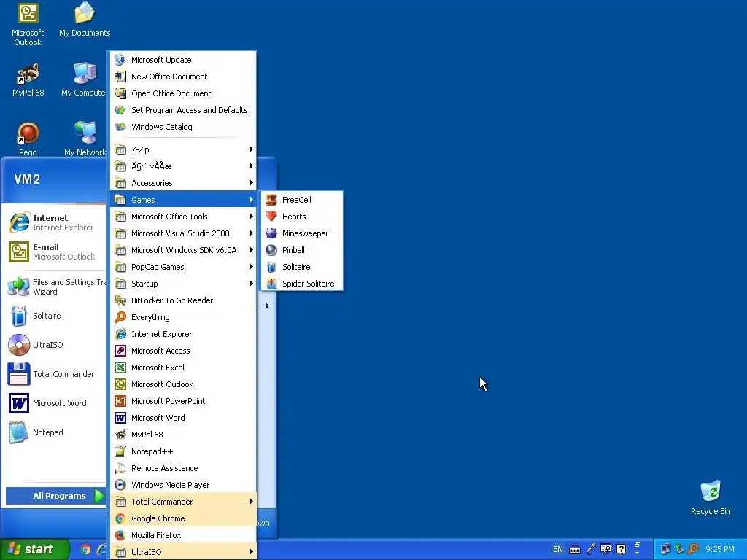Click Microsoft Outlook icon in All Programs
This screenshot has height=560, width=747.
coord(120,384)
